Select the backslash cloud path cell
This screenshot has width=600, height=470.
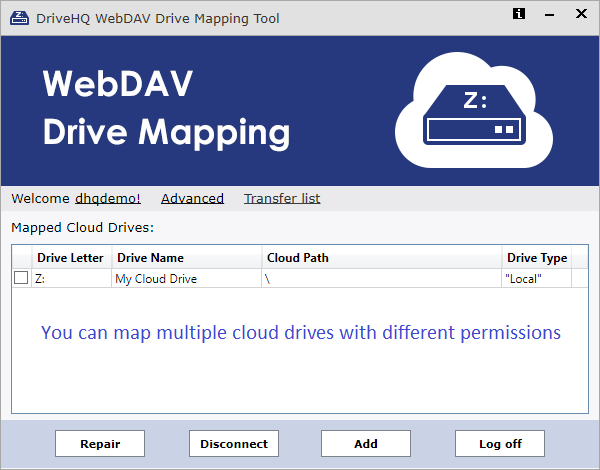coord(382,279)
